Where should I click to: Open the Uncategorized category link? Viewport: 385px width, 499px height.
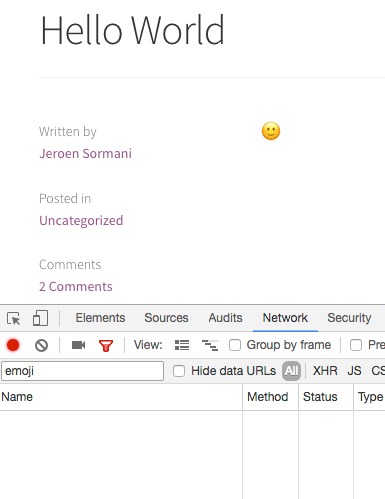81,221
